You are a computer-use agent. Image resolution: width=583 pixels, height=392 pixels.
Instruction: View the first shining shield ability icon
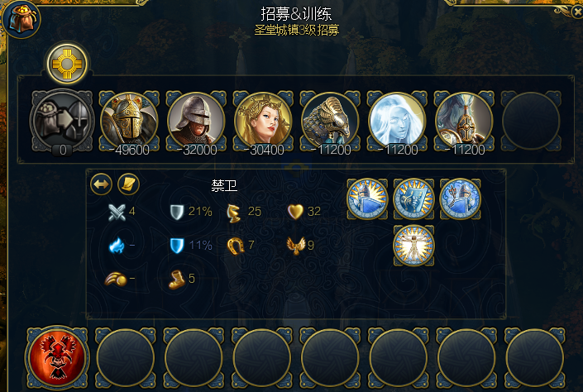(x=367, y=199)
